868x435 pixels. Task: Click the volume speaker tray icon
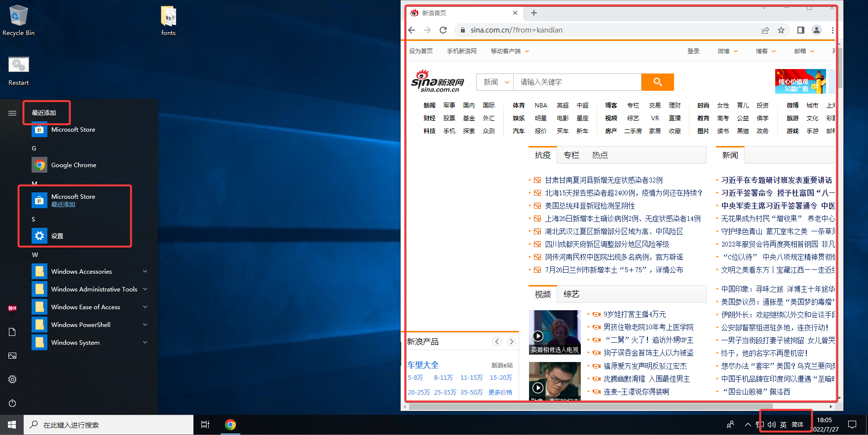tap(771, 425)
